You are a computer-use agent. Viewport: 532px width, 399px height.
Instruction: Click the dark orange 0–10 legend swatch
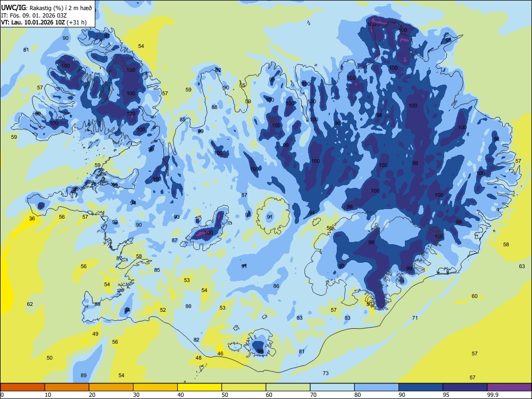23,387
